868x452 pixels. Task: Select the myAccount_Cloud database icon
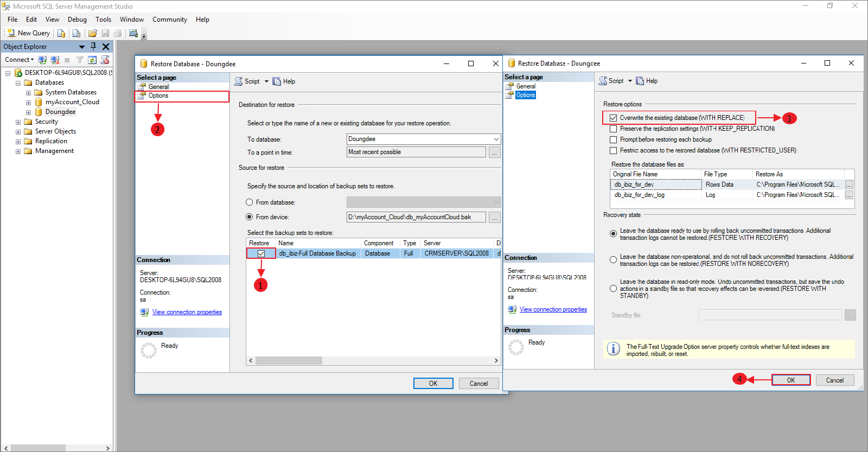click(39, 102)
